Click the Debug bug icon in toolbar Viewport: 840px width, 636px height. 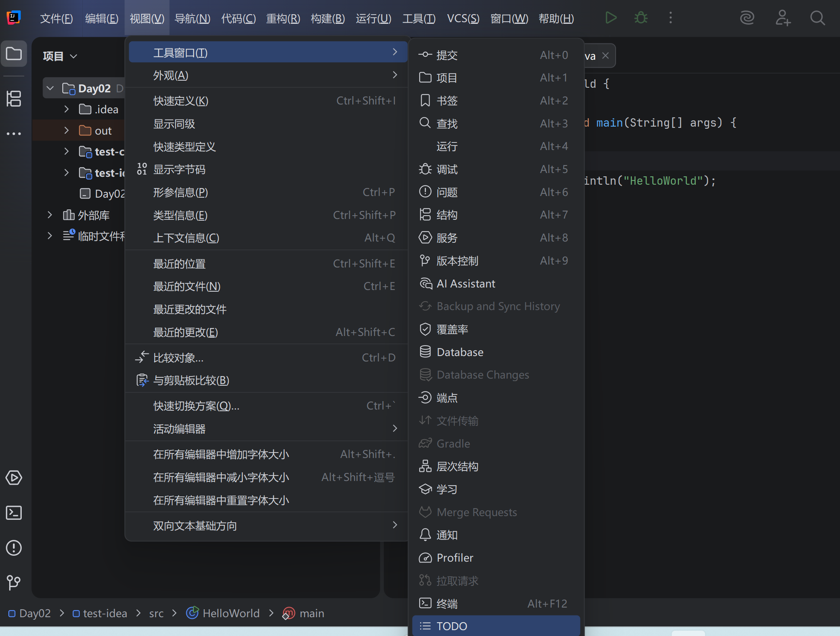(x=641, y=18)
